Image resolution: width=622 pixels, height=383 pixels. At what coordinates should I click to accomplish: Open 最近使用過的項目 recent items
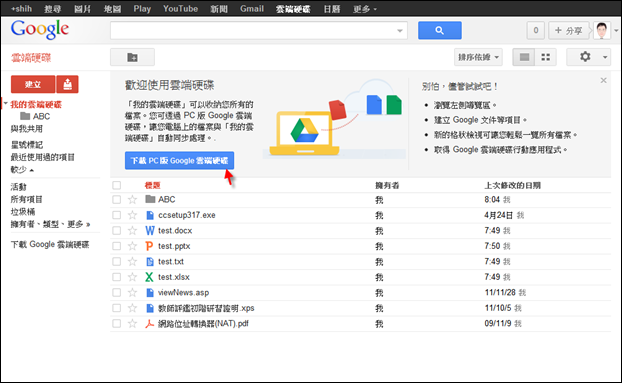[x=42, y=157]
